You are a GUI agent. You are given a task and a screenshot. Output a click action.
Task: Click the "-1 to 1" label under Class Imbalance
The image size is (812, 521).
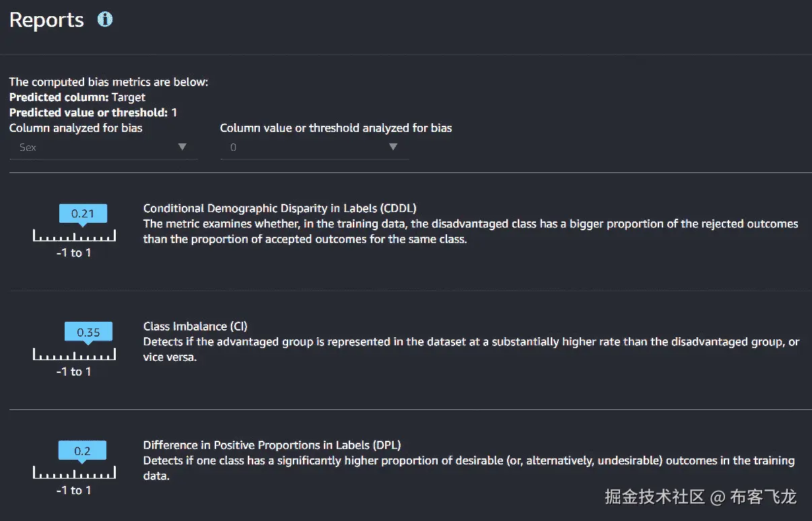point(73,372)
